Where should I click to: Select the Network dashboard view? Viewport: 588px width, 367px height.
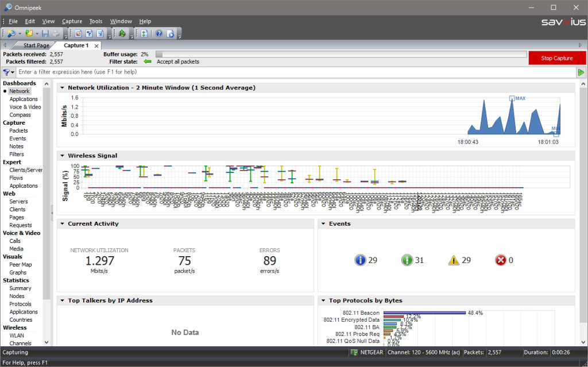coord(19,91)
